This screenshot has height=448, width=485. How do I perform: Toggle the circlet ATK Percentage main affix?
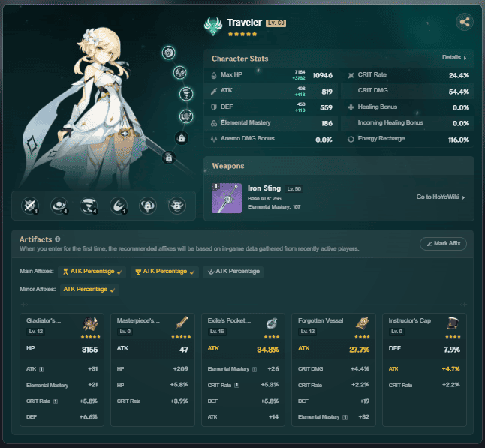[x=233, y=272]
